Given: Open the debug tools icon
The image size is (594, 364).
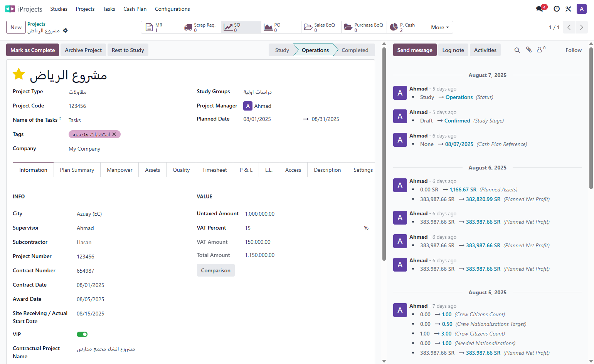Looking at the screenshot, I should click(x=568, y=9).
